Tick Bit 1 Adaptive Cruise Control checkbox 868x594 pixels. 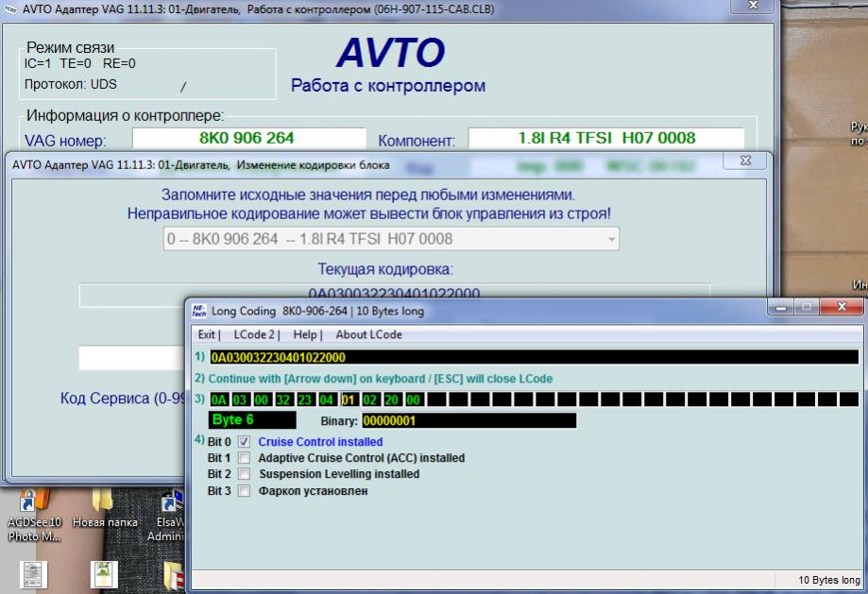[244, 458]
